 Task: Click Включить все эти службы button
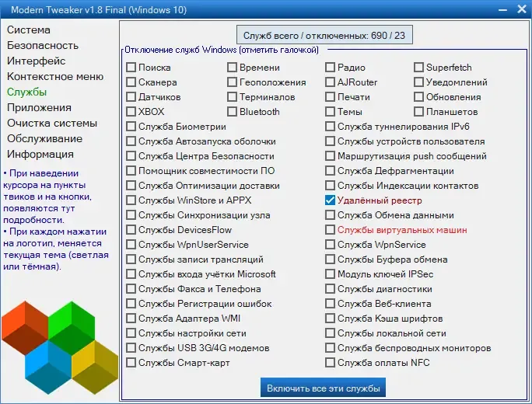(x=323, y=388)
